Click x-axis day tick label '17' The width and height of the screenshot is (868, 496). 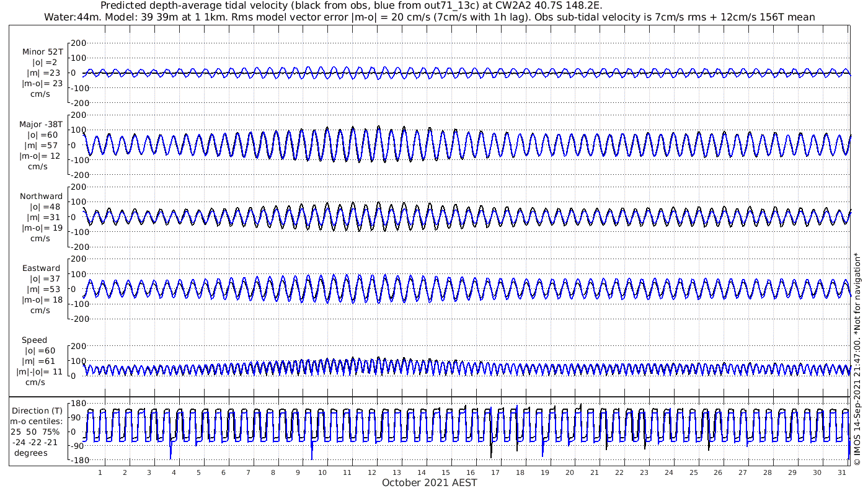click(x=495, y=472)
